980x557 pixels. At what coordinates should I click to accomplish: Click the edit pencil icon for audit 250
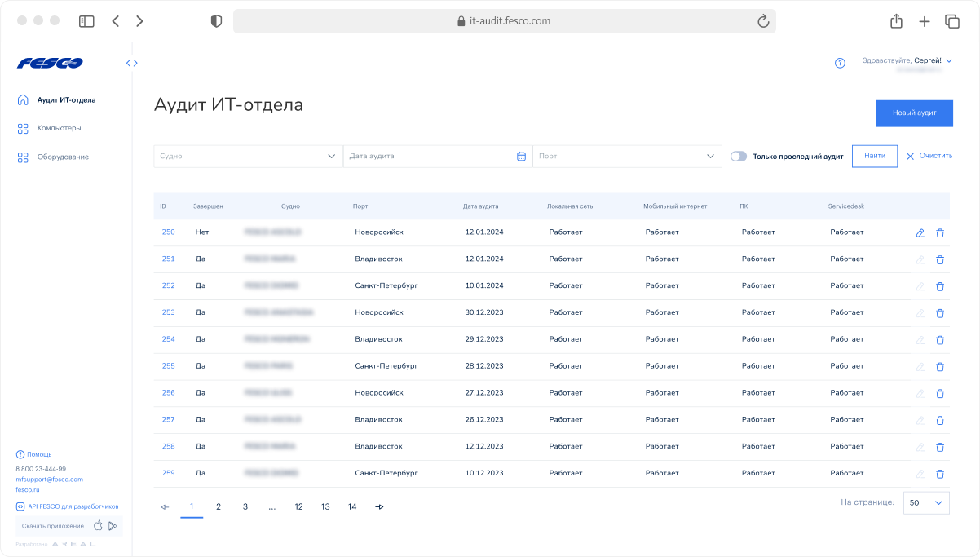(x=920, y=232)
